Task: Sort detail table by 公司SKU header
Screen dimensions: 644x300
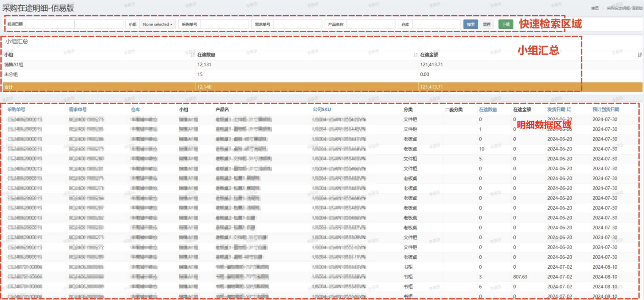Action: tap(322, 109)
